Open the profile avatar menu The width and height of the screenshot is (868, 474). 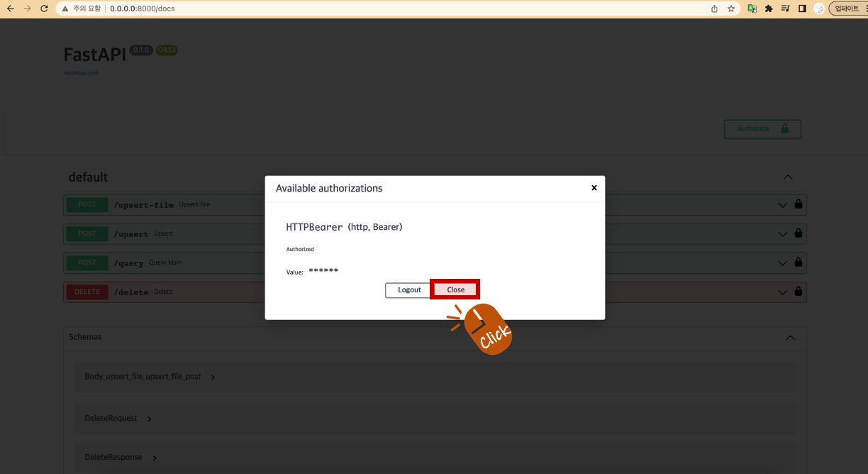pos(819,9)
